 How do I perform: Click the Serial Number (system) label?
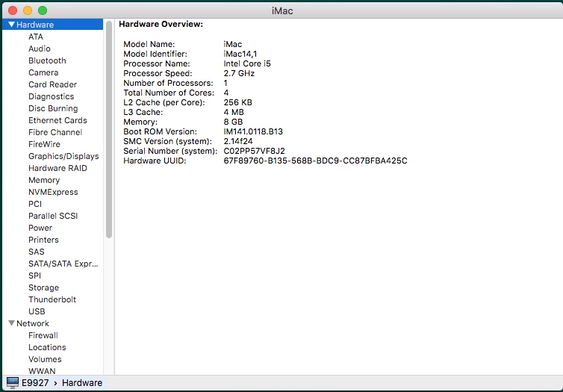tap(170, 151)
